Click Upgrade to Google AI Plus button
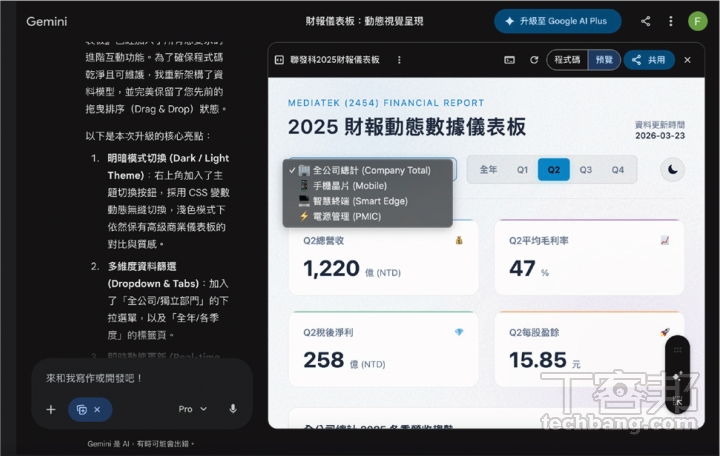 557,21
